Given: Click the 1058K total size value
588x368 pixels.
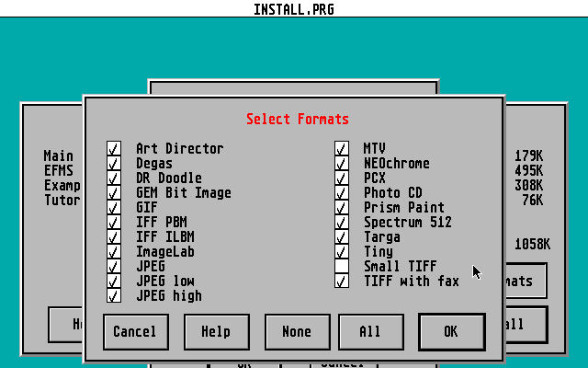Looking at the screenshot, I should [x=532, y=245].
